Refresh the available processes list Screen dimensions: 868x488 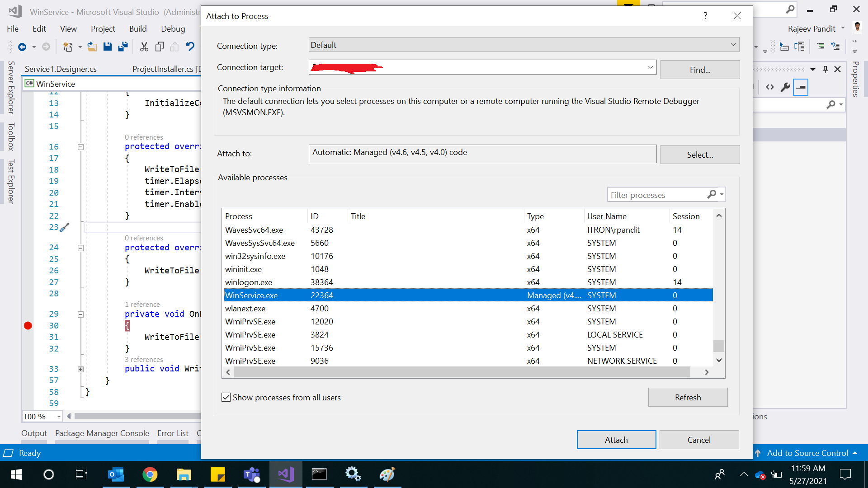688,397
